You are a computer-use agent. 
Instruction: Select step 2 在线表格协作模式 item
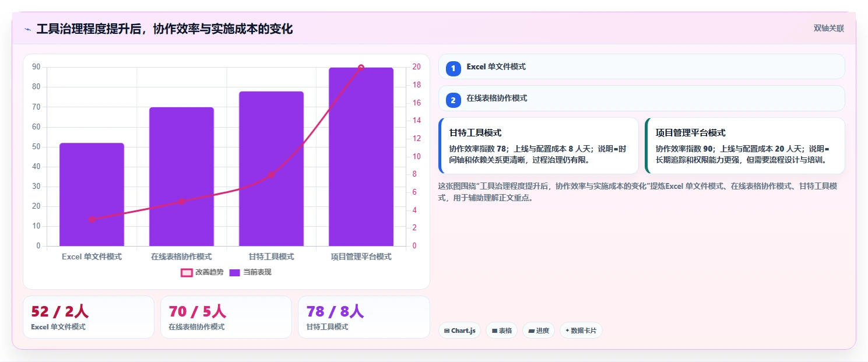(641, 98)
